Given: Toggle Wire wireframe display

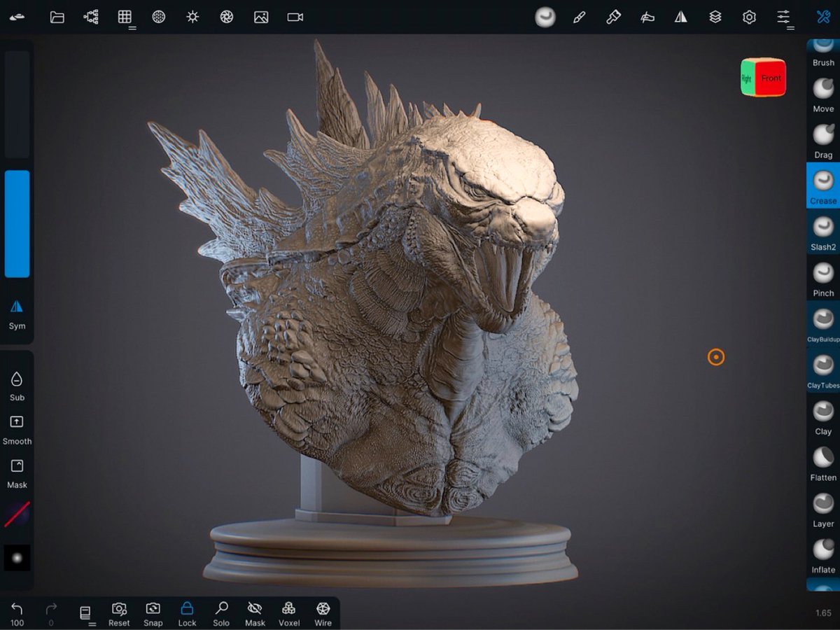Looking at the screenshot, I should 323,612.
